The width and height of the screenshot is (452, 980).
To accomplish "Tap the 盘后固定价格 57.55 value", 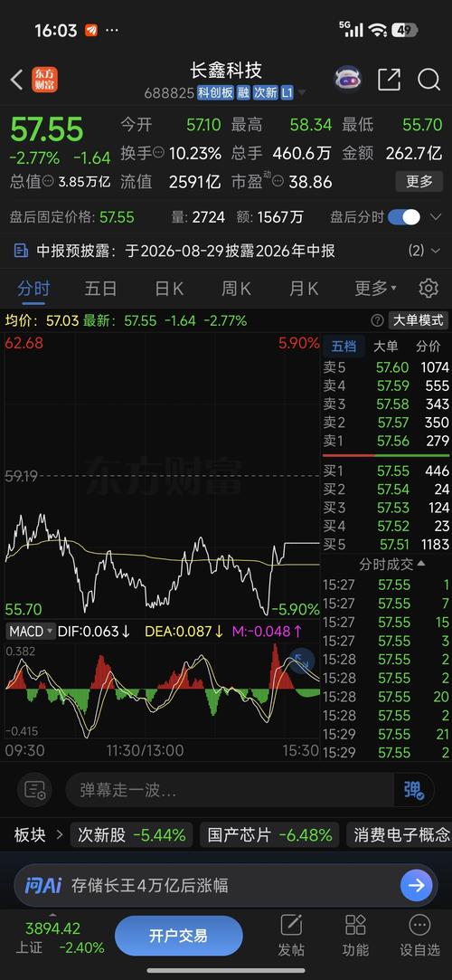I will pos(117,217).
